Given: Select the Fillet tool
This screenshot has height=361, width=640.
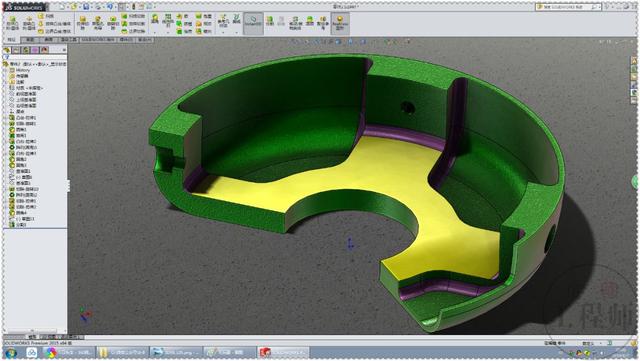Looking at the screenshot, I should pyautogui.click(x=155, y=20).
